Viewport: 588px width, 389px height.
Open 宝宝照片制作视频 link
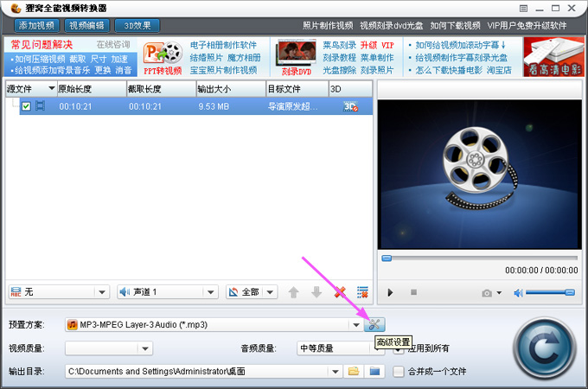223,70
